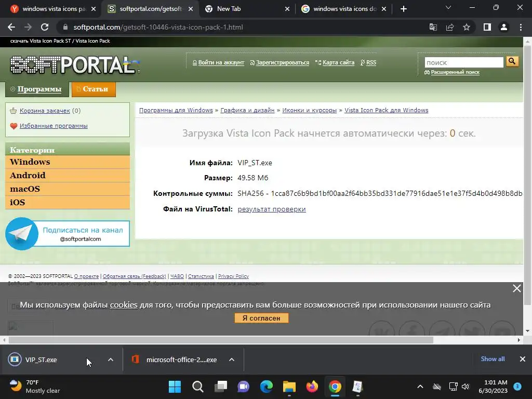Screen dimensions: 532x399
Task: Open Chrome's three-dot menu
Action: pyautogui.click(x=521, y=27)
